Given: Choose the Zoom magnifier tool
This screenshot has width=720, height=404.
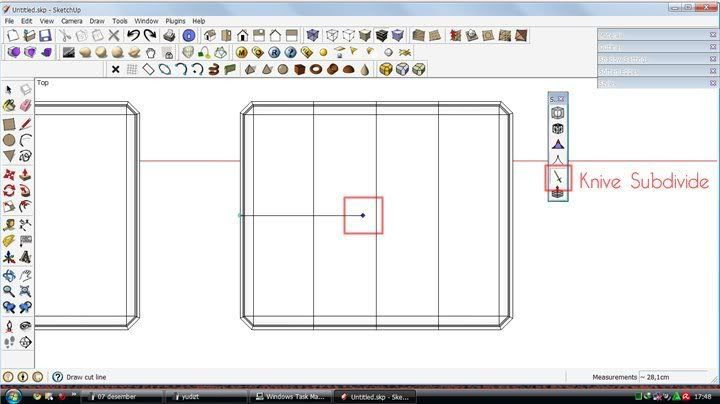Looking at the screenshot, I should pos(9,291).
